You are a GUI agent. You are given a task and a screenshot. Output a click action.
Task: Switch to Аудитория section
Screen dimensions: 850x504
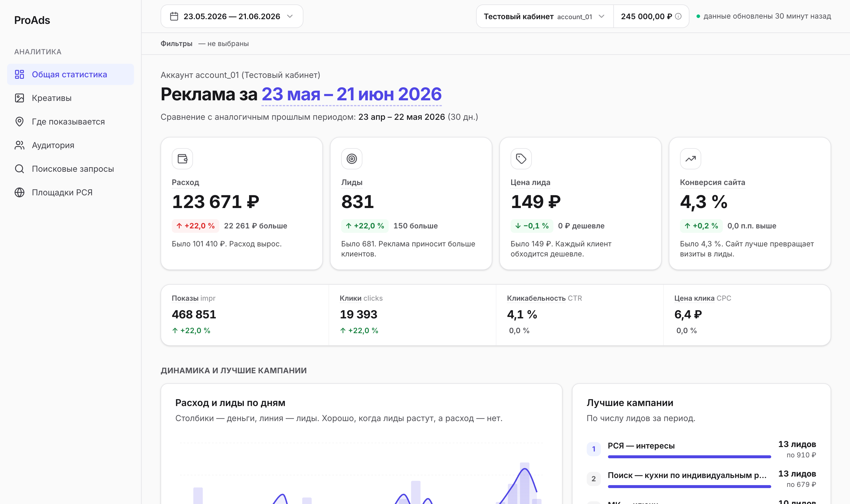(x=70, y=145)
